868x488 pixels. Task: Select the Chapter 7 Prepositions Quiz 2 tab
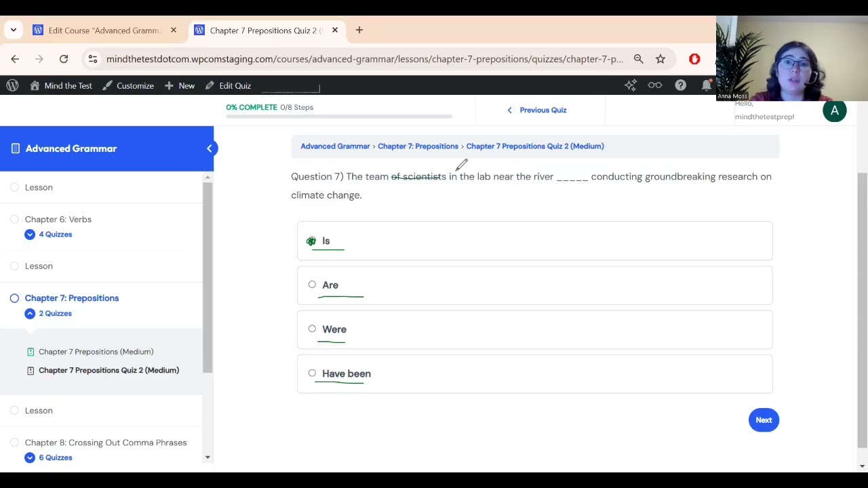point(264,30)
